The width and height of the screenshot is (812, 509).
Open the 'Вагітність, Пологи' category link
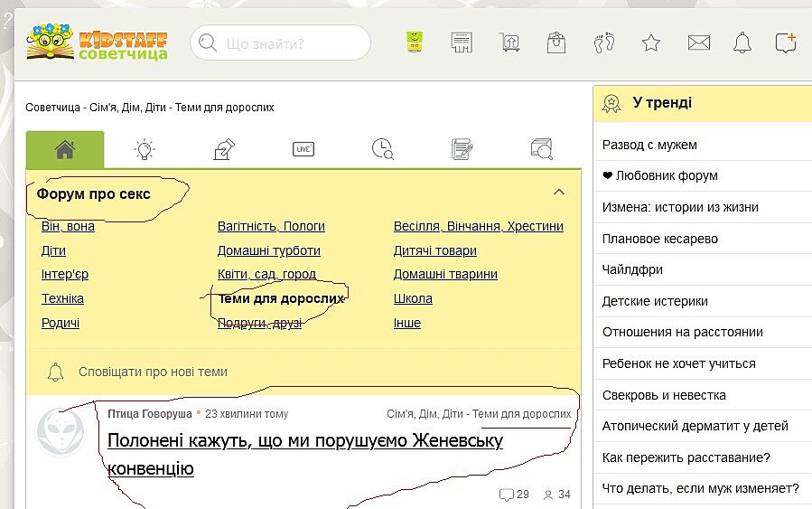(x=271, y=226)
